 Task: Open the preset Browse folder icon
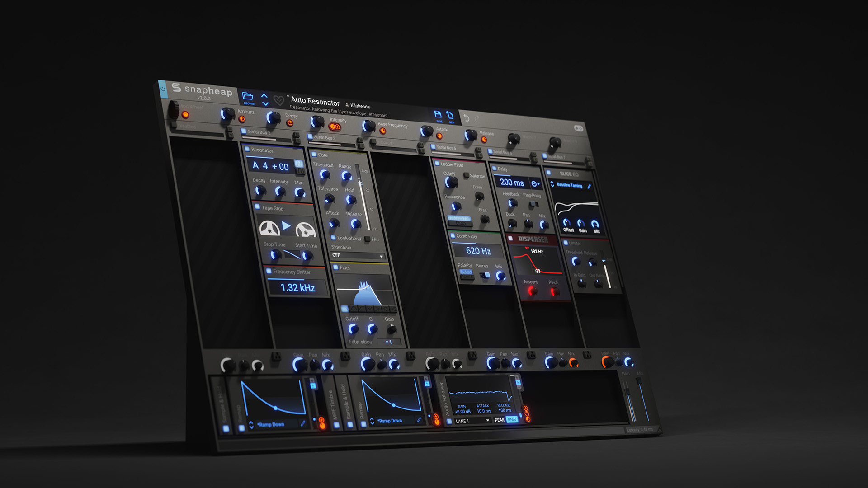pyautogui.click(x=248, y=96)
